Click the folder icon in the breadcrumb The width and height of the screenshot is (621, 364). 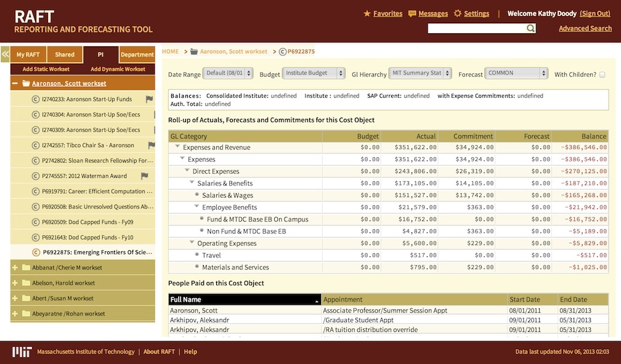click(x=194, y=52)
